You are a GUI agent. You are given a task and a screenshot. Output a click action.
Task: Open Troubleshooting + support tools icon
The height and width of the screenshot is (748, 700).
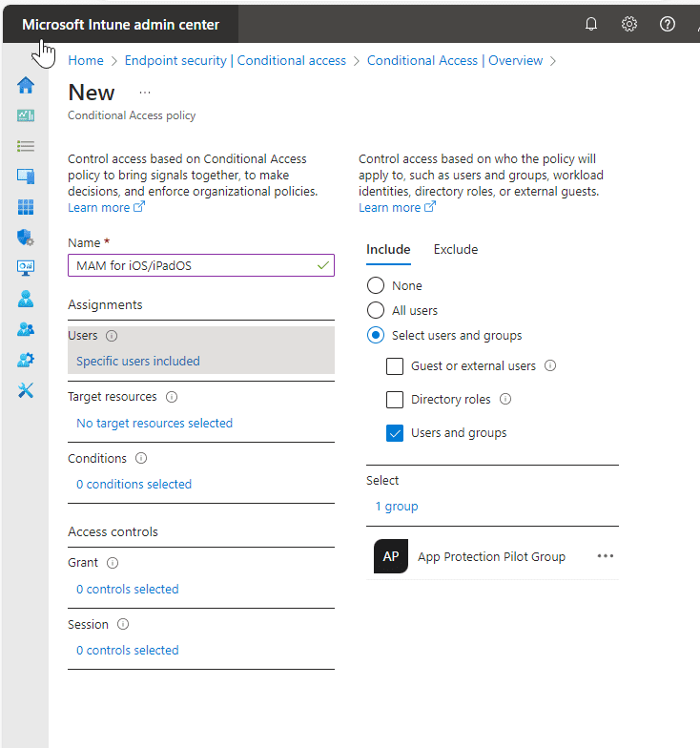[x=26, y=390]
